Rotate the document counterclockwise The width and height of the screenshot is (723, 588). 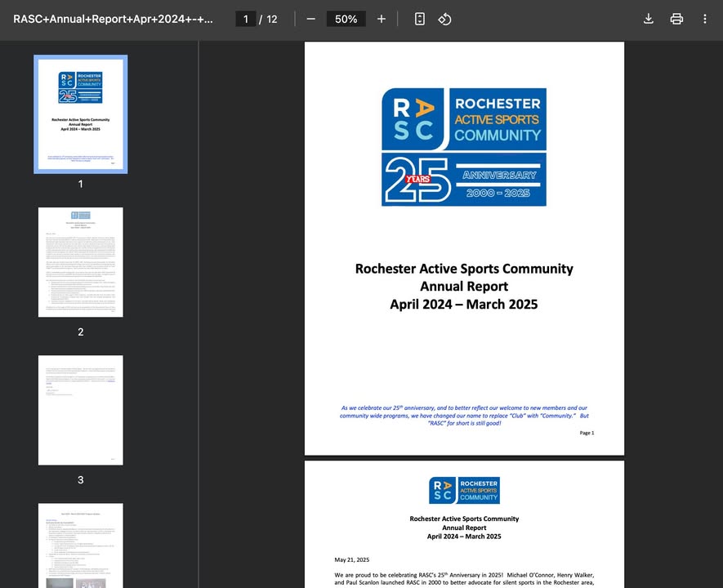point(444,19)
